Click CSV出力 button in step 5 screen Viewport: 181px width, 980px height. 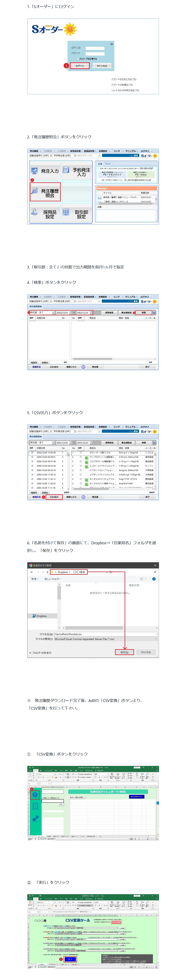[x=54, y=497]
